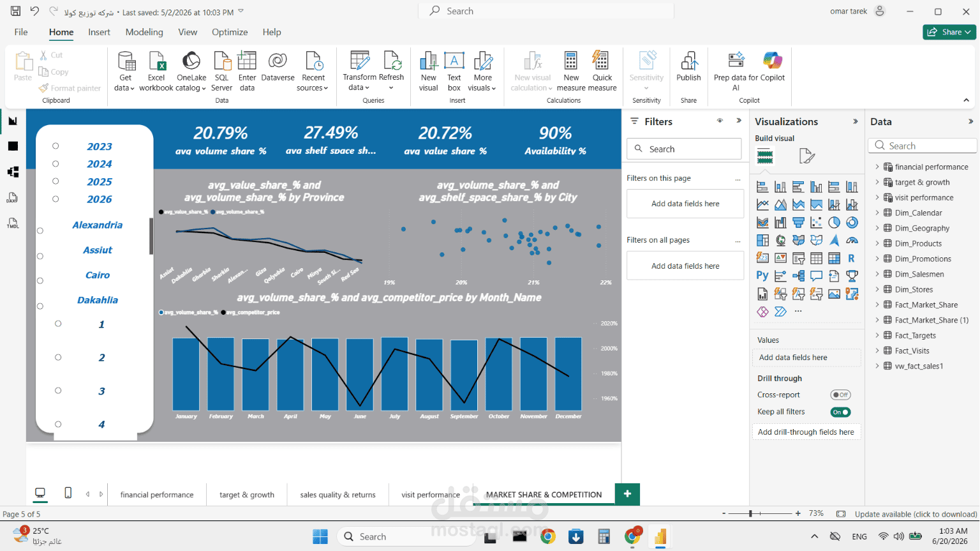980x551 pixels.
Task: Select the Python visual icon
Action: (762, 276)
